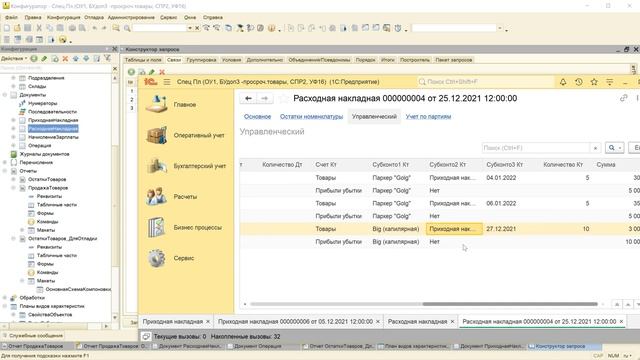The width and height of the screenshot is (640, 360).
Task: Select the Управленческий tab
Action: coord(374,117)
